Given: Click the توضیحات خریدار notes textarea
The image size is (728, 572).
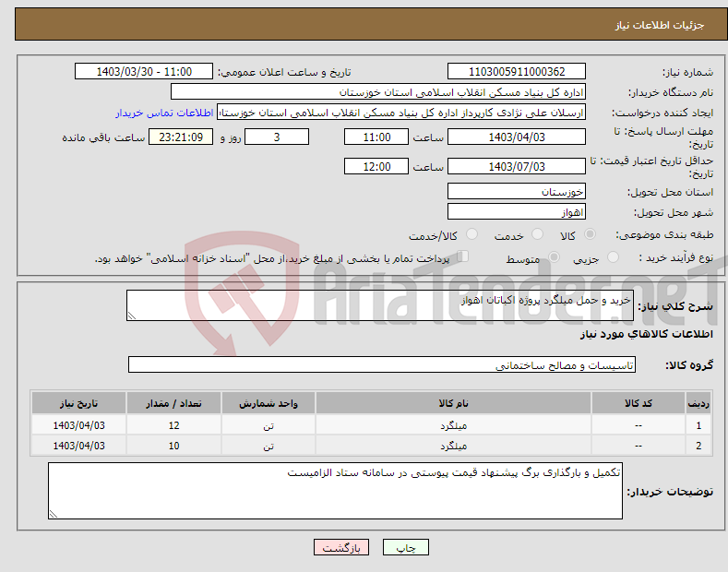Looking at the screenshot, I should (335, 491).
